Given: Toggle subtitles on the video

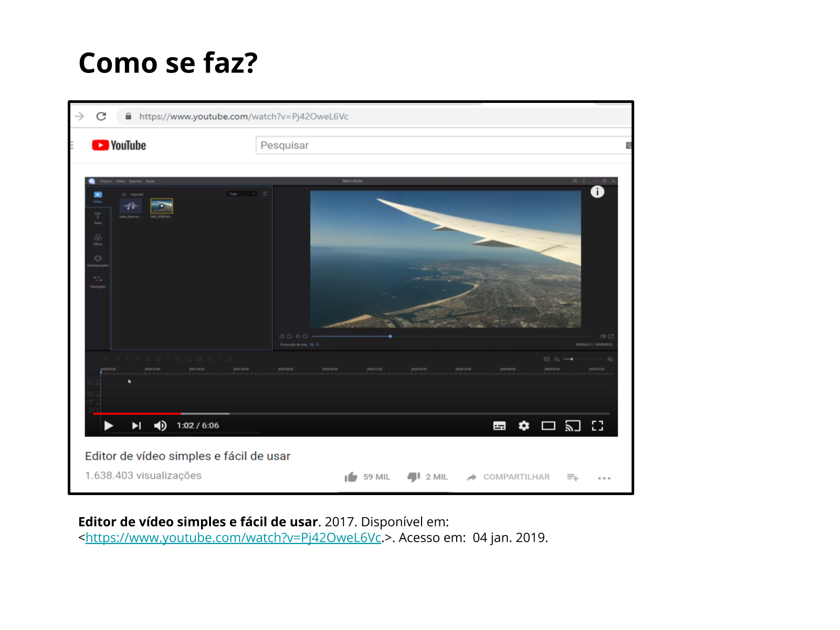Looking at the screenshot, I should click(x=499, y=426).
